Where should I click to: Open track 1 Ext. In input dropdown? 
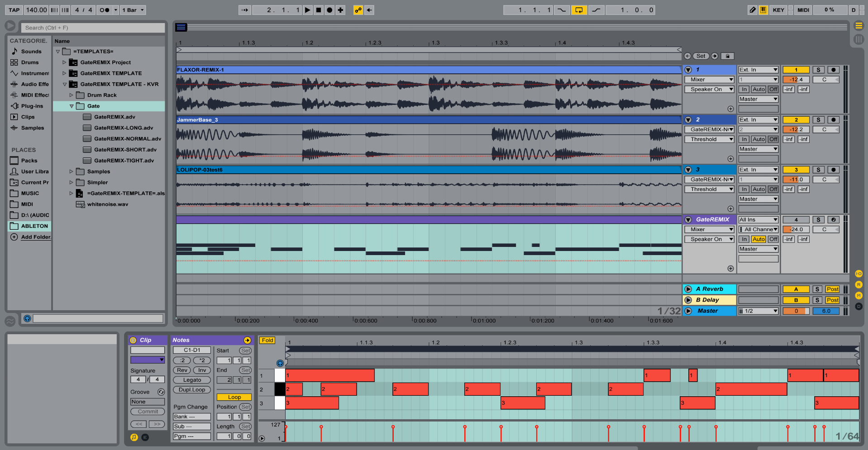[x=758, y=70]
